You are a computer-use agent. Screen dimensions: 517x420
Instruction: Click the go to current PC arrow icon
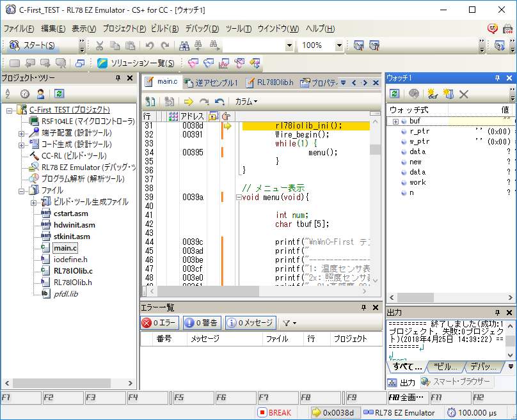(x=188, y=102)
